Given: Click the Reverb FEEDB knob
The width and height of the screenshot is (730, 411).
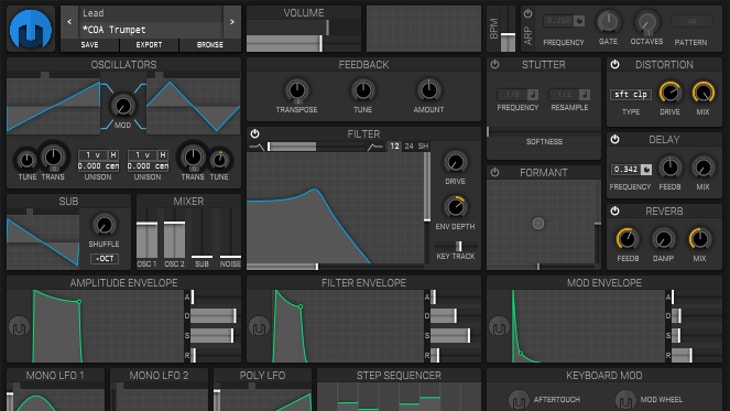Looking at the screenshot, I should coord(628,239).
